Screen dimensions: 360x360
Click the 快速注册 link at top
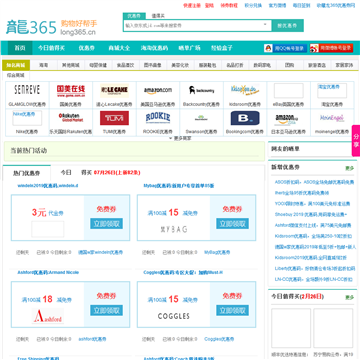pyautogui.click(x=192, y=6)
